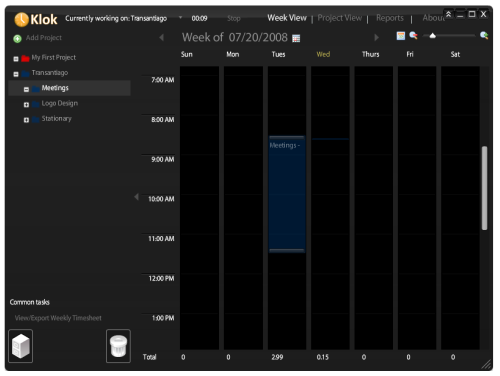The image size is (500, 376).
Task: Click the blue Transantiago folder icon
Action: pos(25,74)
